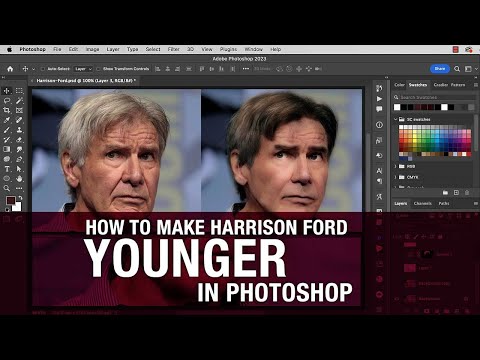Select the Eyedropper tool
The image size is (480, 360).
(7, 120)
